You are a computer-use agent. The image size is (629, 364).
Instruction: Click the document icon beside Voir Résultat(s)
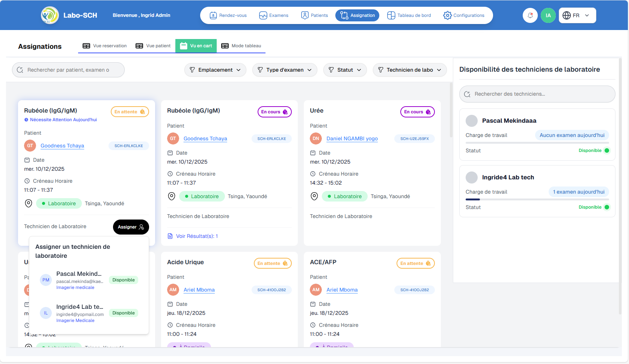170,236
